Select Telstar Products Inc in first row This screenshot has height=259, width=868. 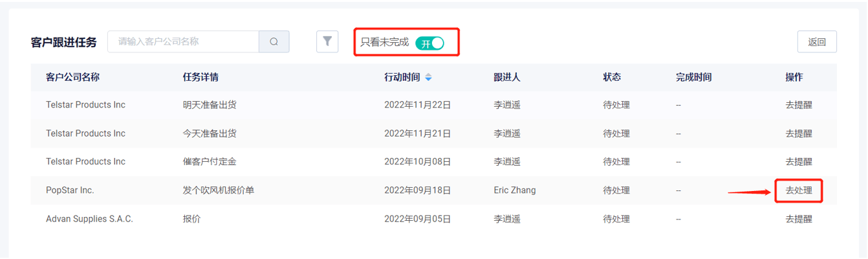(85, 105)
